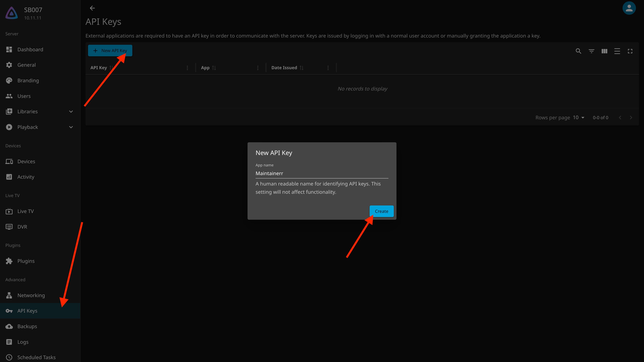Click Create in the dialog

(x=382, y=211)
